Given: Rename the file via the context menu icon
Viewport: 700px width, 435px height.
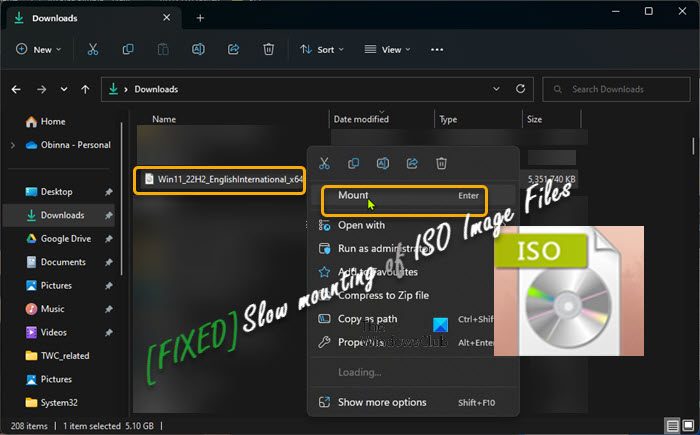Looking at the screenshot, I should (x=383, y=163).
